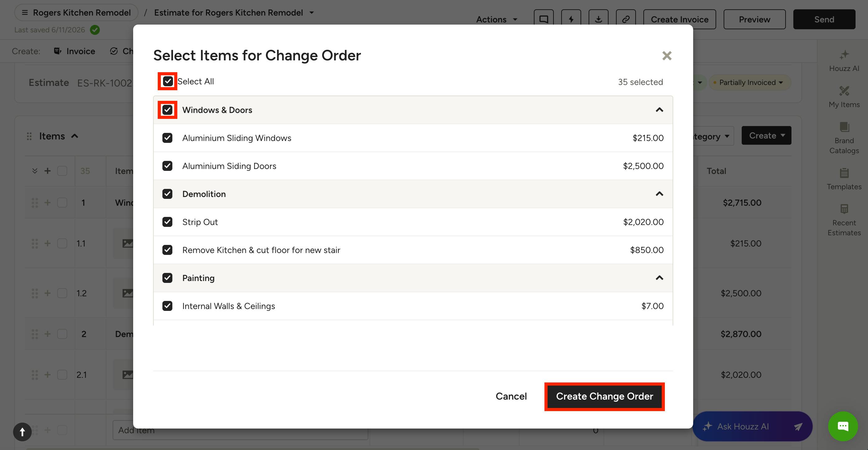Click the image thumbnail in row 1.1
Image resolution: width=868 pixels, height=450 pixels.
(x=127, y=243)
